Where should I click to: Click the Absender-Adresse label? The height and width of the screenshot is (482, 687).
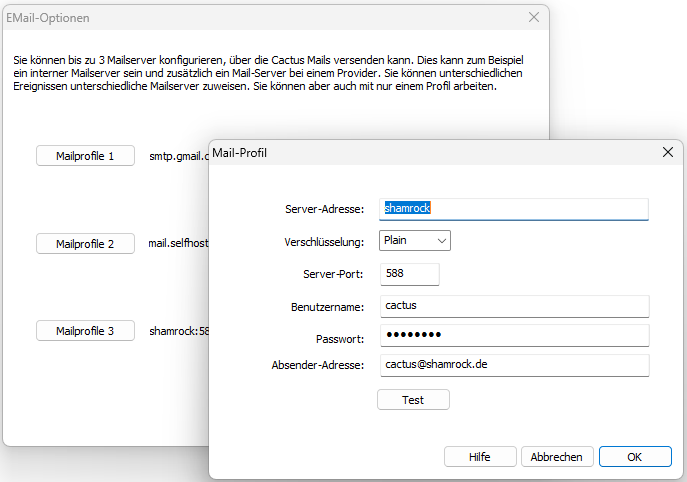coord(318,365)
